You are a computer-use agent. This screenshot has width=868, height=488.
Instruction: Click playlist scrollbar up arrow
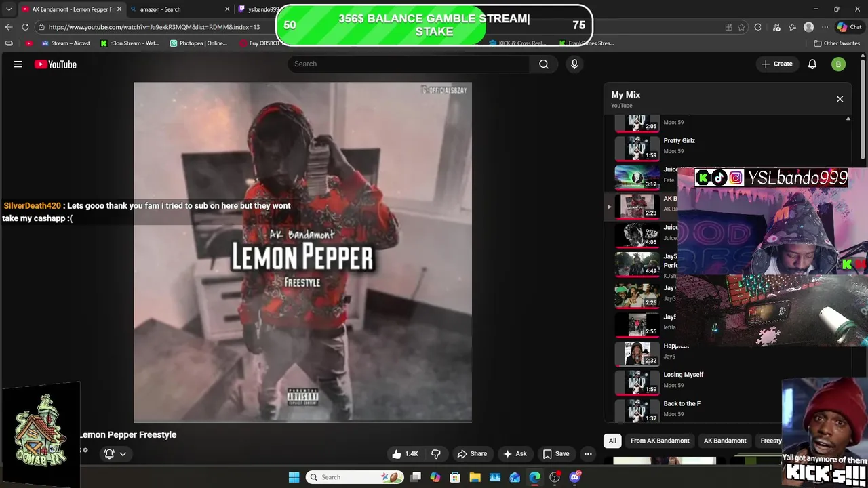[x=848, y=119]
